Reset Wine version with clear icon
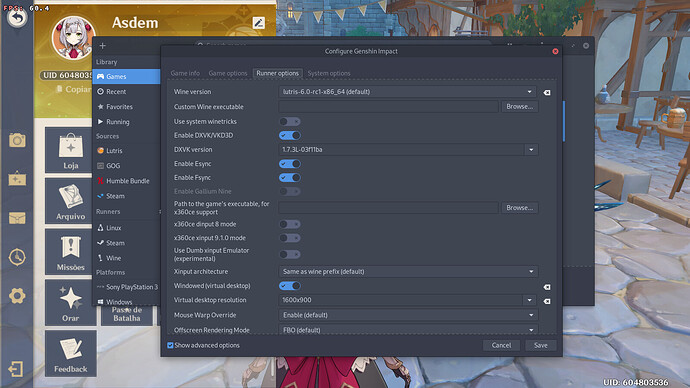690x388 pixels. [547, 92]
